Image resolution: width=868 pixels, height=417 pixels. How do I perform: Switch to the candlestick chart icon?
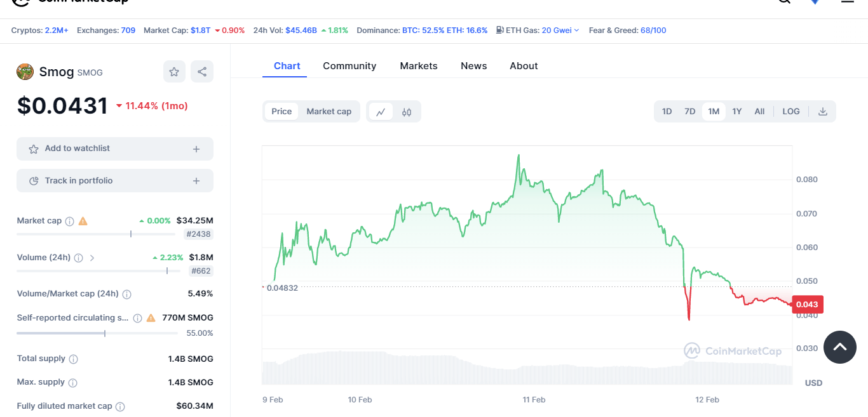pos(407,112)
